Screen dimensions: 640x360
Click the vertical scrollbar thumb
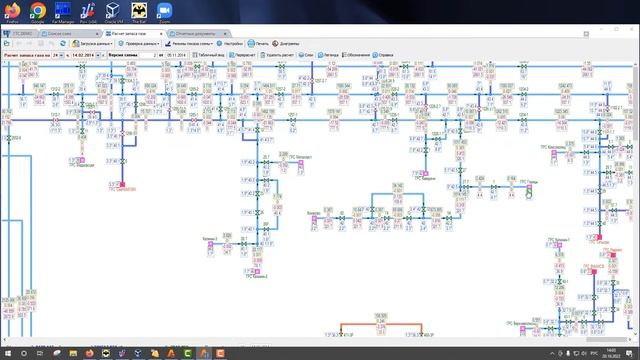636,105
